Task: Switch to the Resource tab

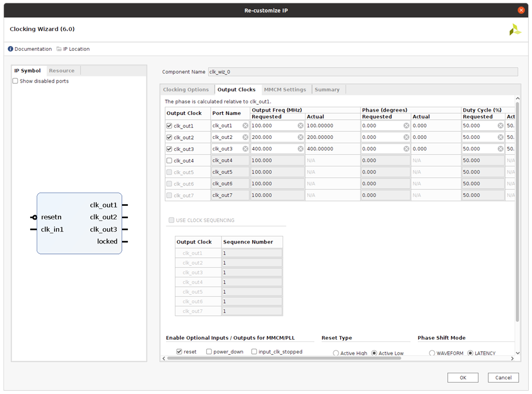Action: coord(62,71)
